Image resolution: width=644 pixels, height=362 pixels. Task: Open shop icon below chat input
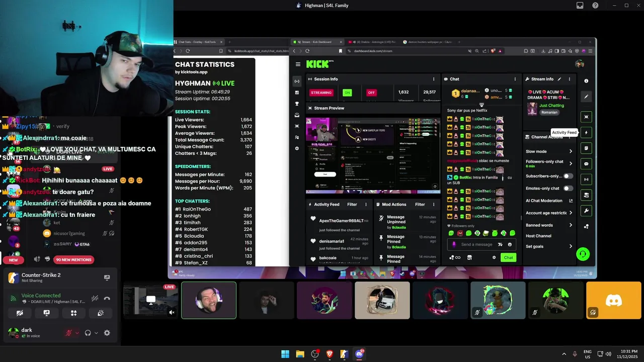[469, 257]
